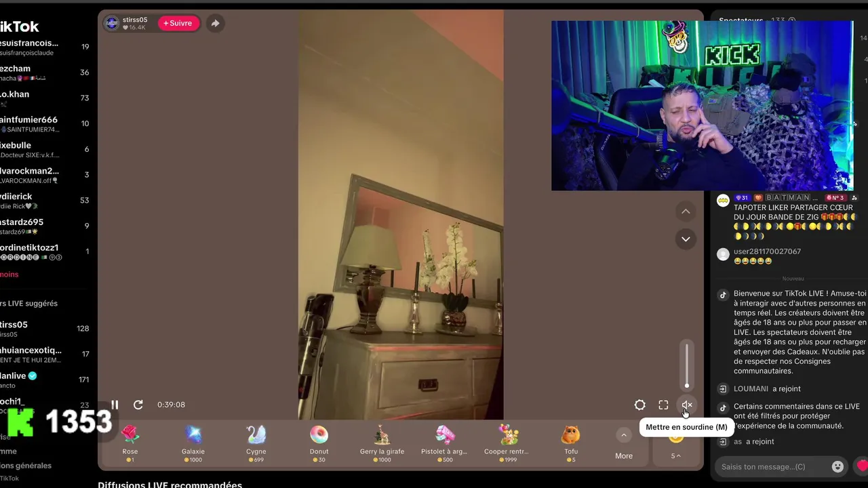
Task: Adjust the vertical volume slider
Action: point(687,366)
